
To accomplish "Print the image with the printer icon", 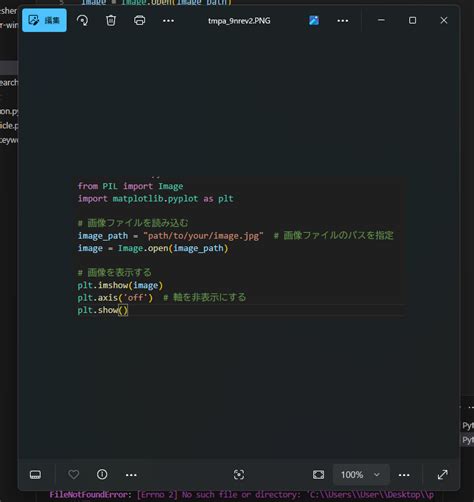I will tap(139, 21).
